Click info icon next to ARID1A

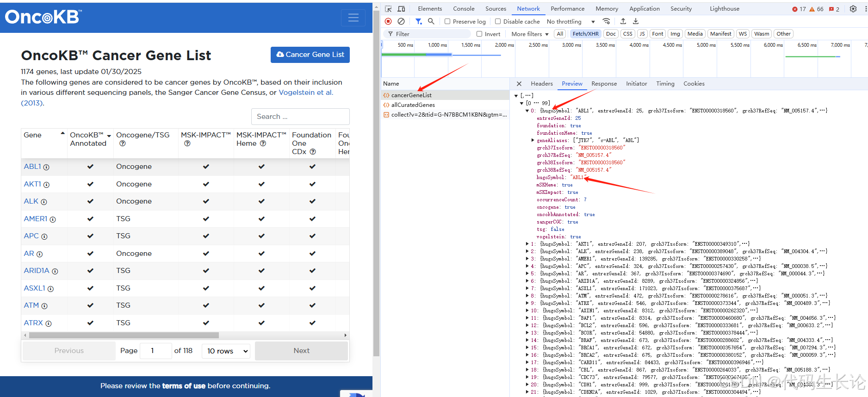coord(55,271)
